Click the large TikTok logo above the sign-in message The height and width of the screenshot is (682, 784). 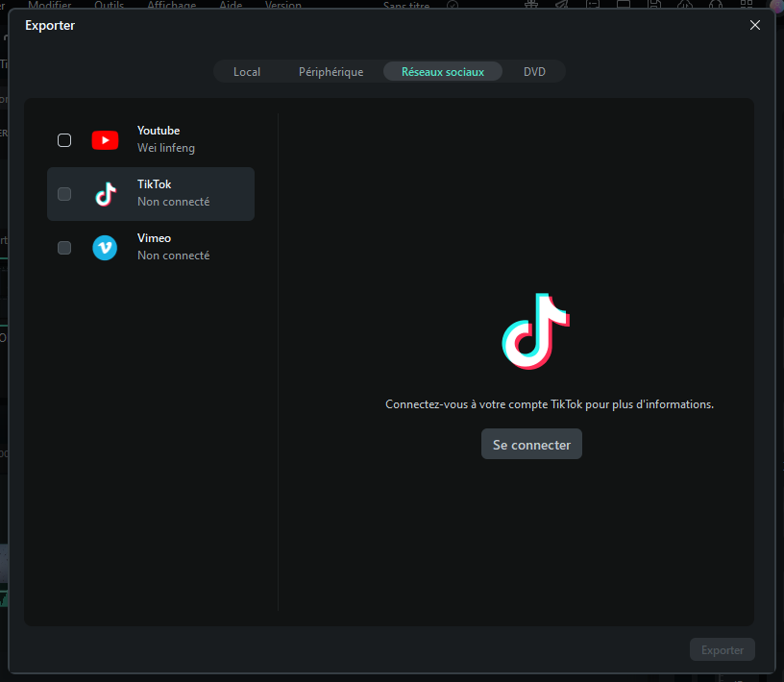(535, 331)
